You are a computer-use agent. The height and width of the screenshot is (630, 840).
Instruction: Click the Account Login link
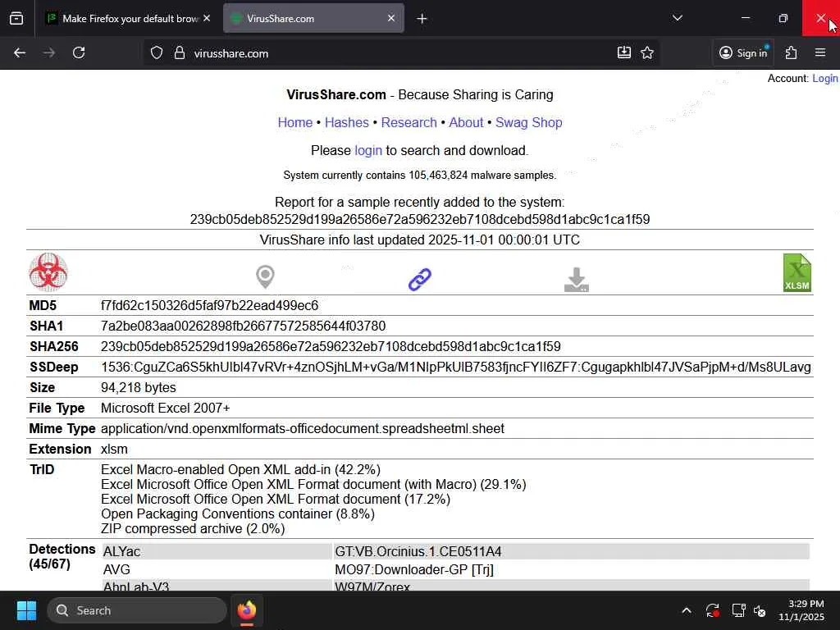click(x=825, y=78)
